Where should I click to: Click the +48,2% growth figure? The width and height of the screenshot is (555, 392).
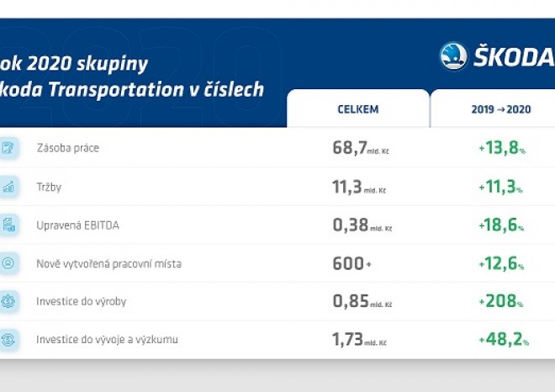click(501, 340)
